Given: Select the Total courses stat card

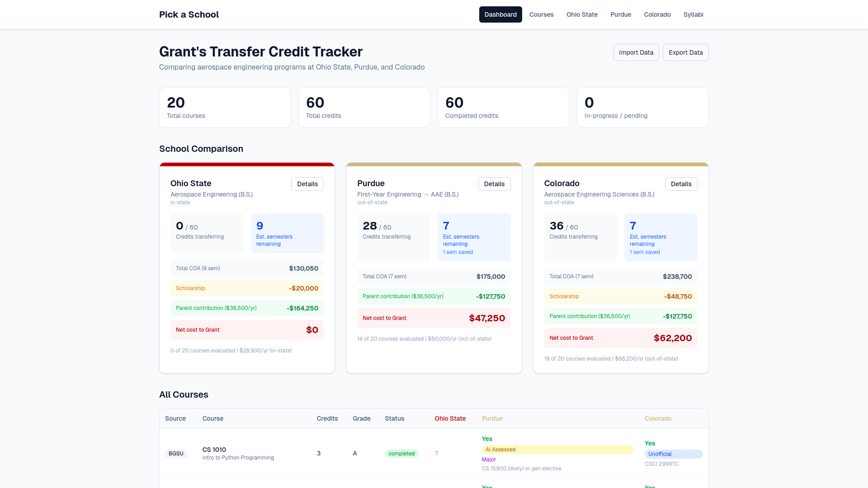Looking at the screenshot, I should click(225, 108).
